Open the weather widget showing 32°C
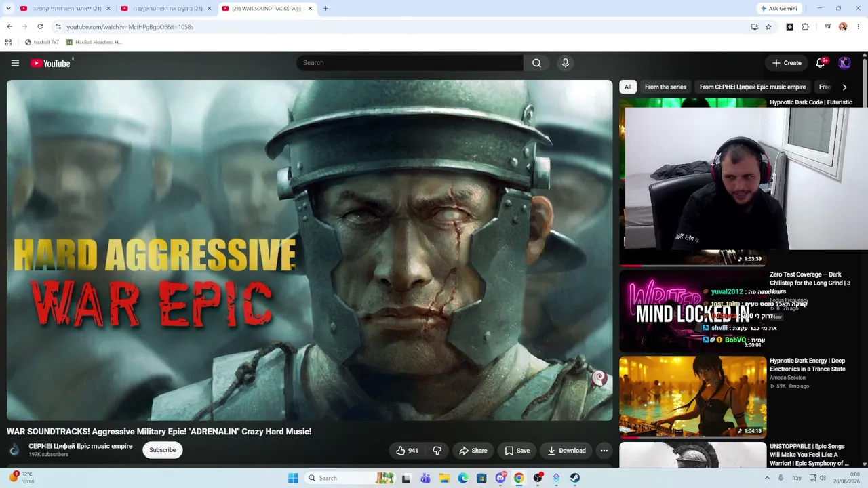 pyautogui.click(x=20, y=478)
